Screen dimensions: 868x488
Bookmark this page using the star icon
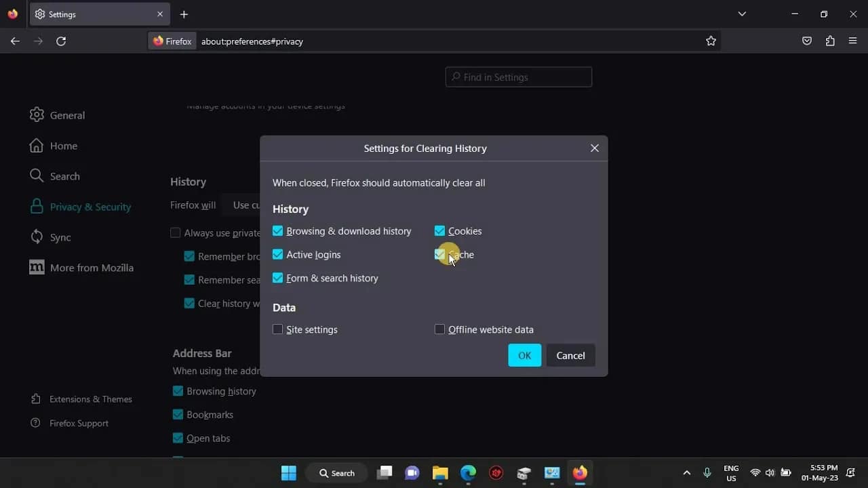click(711, 41)
